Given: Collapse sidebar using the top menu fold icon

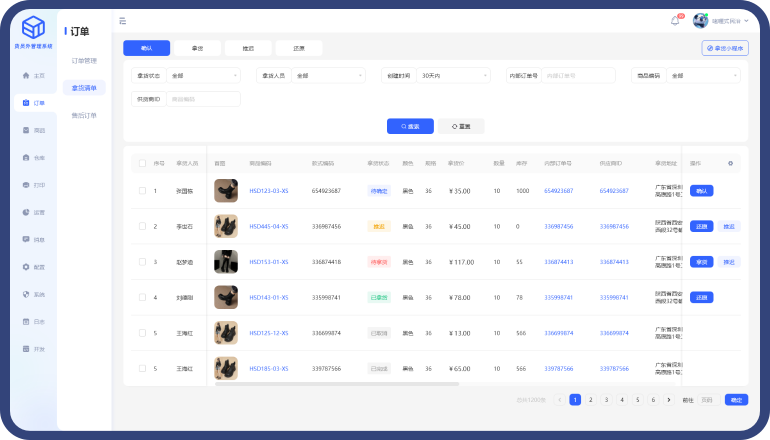Looking at the screenshot, I should click(x=123, y=20).
